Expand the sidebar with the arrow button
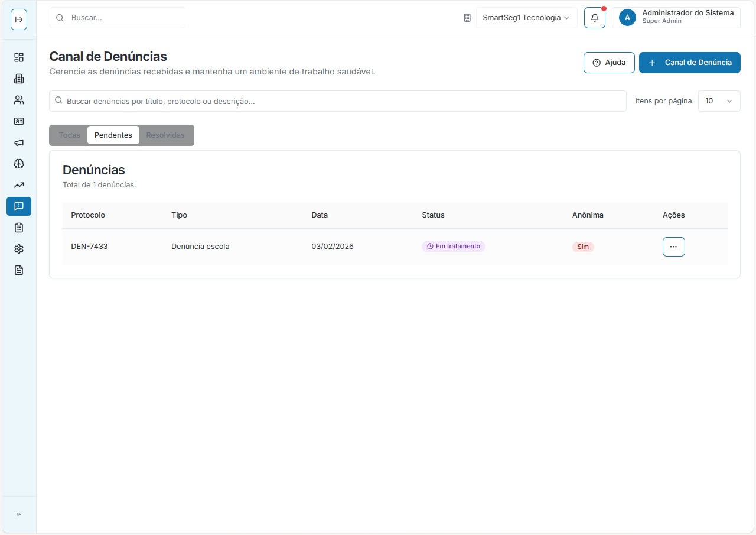 19,20
